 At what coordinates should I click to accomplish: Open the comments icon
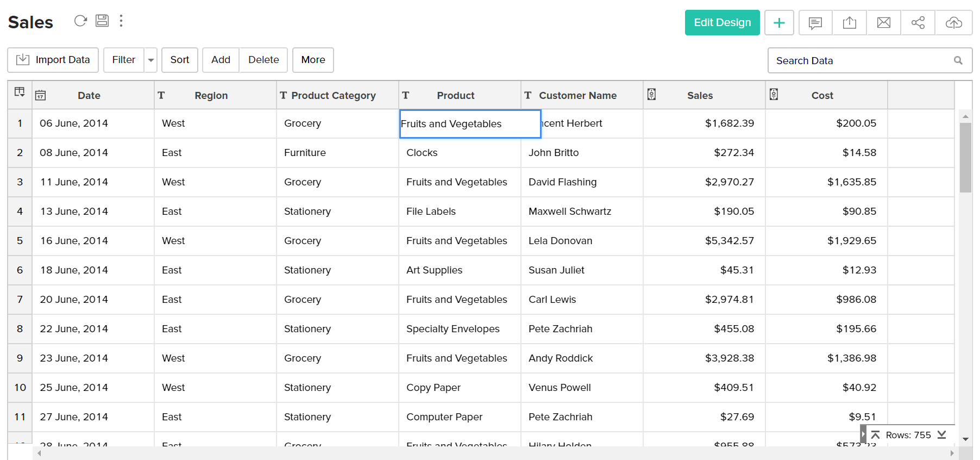815,22
